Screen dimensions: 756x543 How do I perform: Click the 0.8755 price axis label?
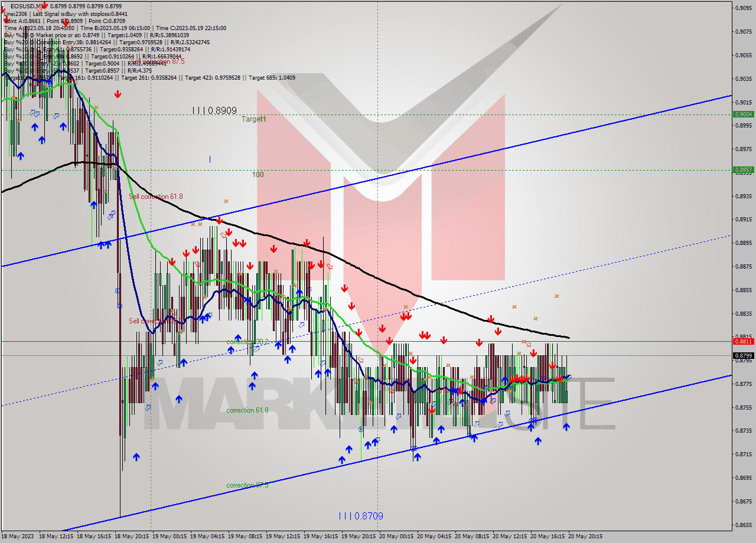(x=742, y=408)
